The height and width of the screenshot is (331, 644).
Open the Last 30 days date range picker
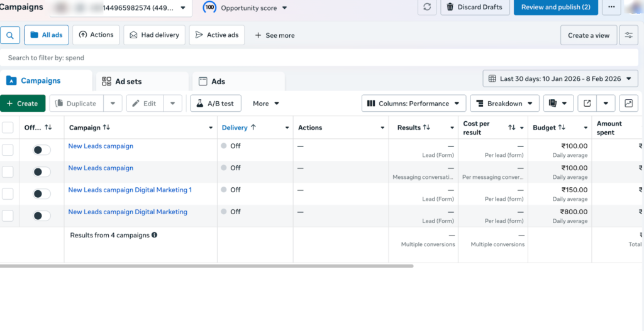tap(560, 79)
